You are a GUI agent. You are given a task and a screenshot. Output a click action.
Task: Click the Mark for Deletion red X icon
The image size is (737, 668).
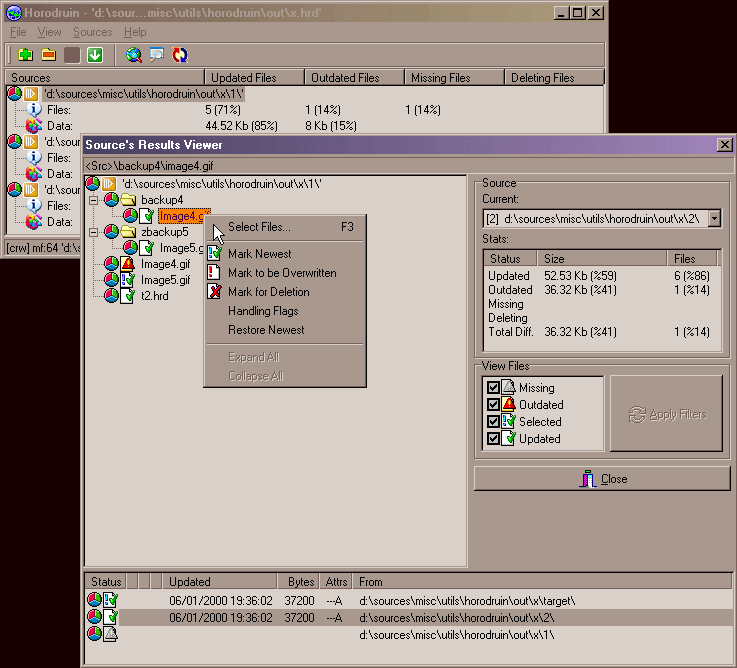213,292
